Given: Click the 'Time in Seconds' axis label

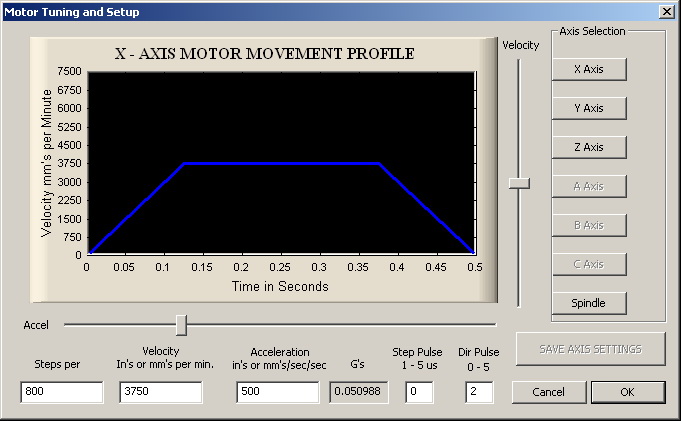Looking at the screenshot, I should tap(280, 286).
